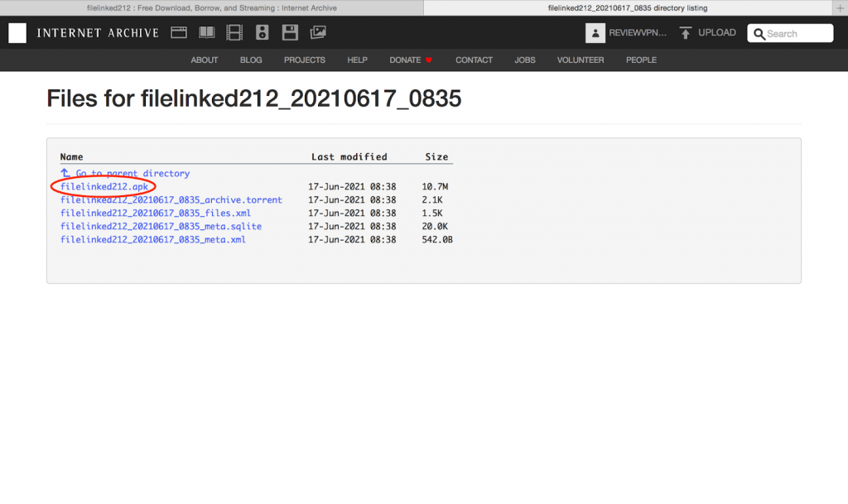848x504 pixels.
Task: Download filelinked212.apk file
Action: click(x=104, y=186)
